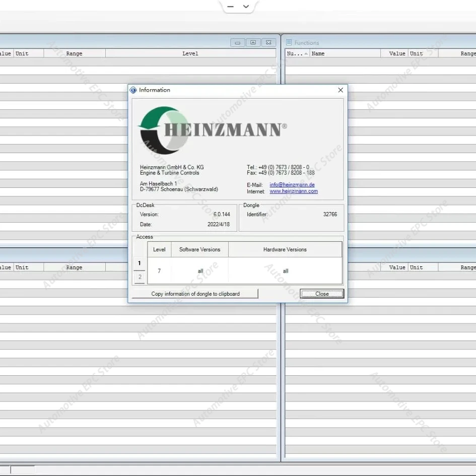Sort by Nu... column in Functions panel

(297, 53)
